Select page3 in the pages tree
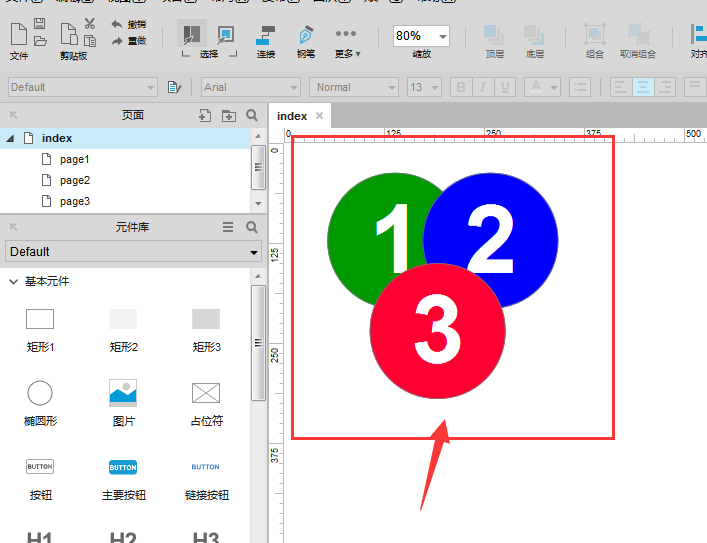Screen dimensions: 707x543 click(74, 201)
